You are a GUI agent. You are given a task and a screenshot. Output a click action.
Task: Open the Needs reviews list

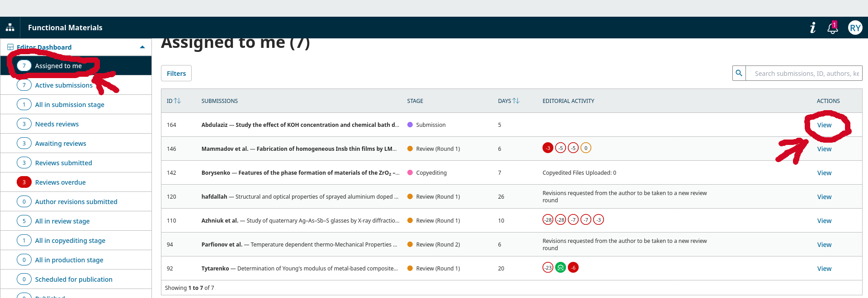pyautogui.click(x=57, y=124)
